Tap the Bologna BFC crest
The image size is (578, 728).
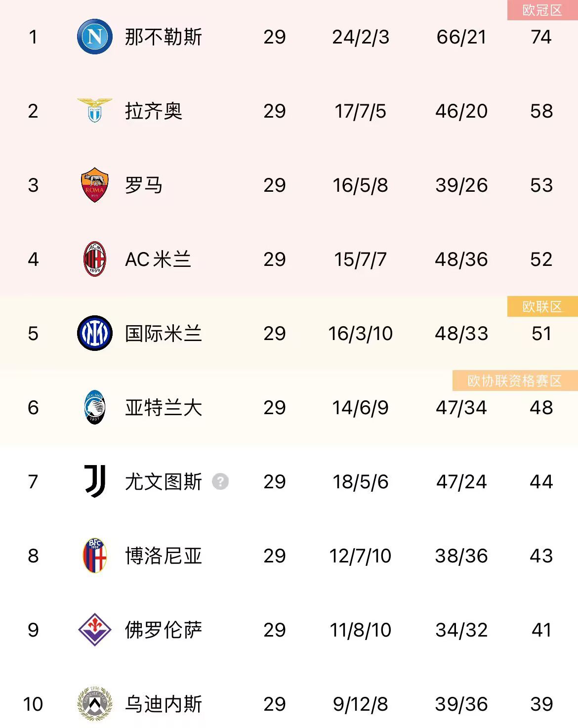point(95,556)
